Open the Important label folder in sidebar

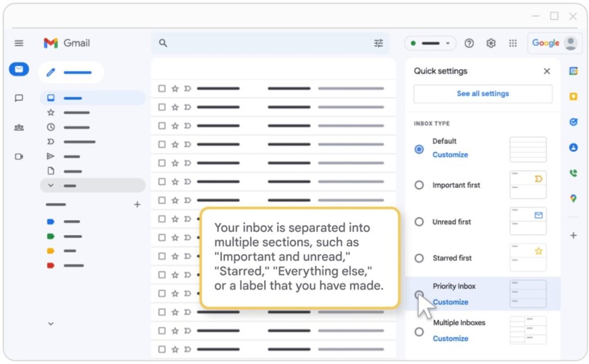pos(51,141)
